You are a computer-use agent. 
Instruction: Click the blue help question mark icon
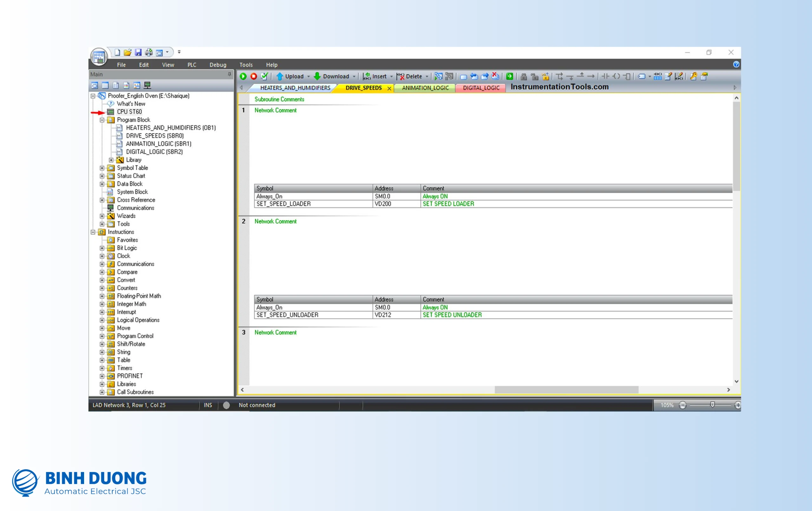point(736,64)
